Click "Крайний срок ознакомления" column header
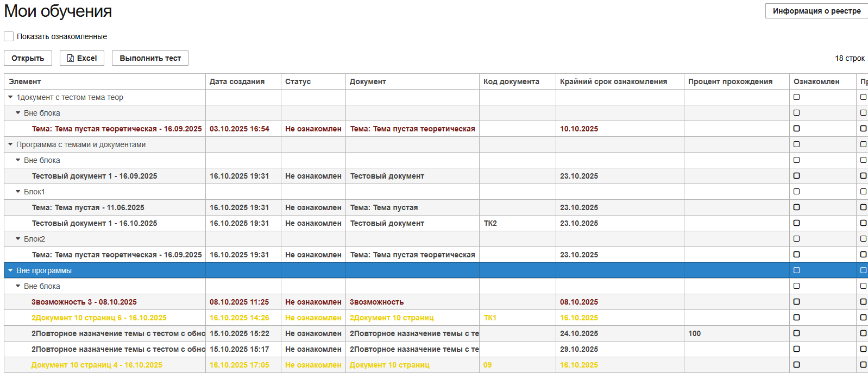 pyautogui.click(x=620, y=81)
